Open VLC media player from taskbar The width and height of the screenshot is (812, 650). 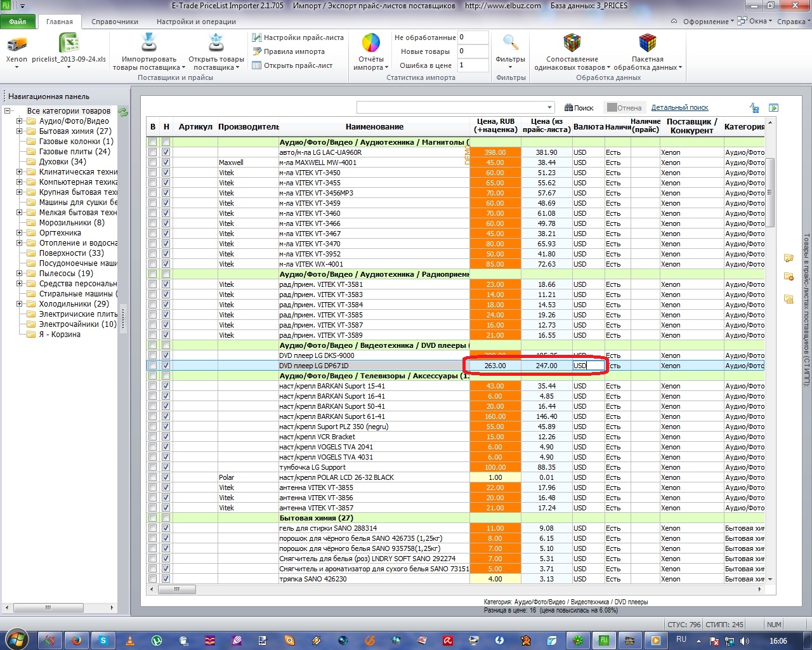130,640
